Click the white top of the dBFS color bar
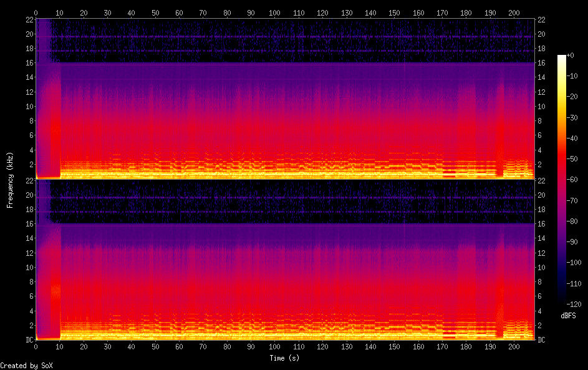 pos(562,57)
